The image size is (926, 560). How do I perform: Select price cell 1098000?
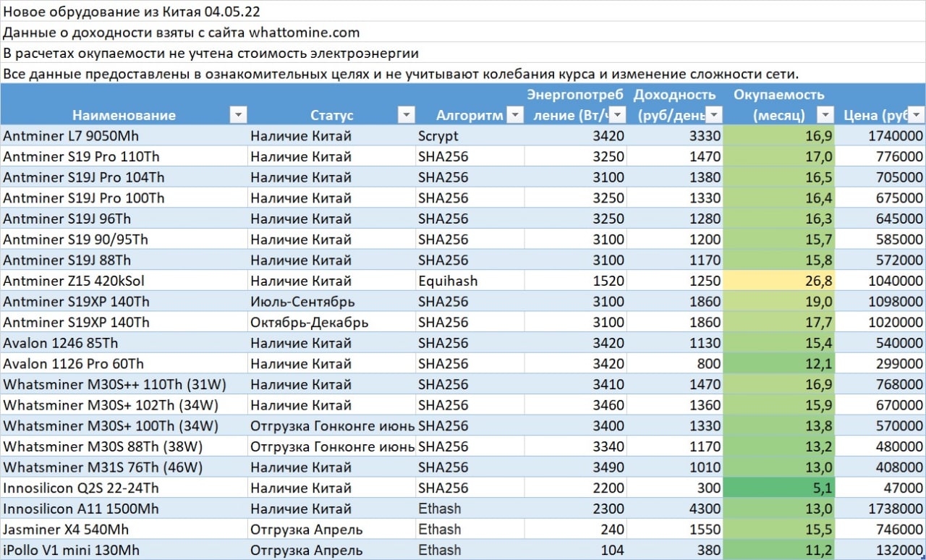[x=881, y=301]
